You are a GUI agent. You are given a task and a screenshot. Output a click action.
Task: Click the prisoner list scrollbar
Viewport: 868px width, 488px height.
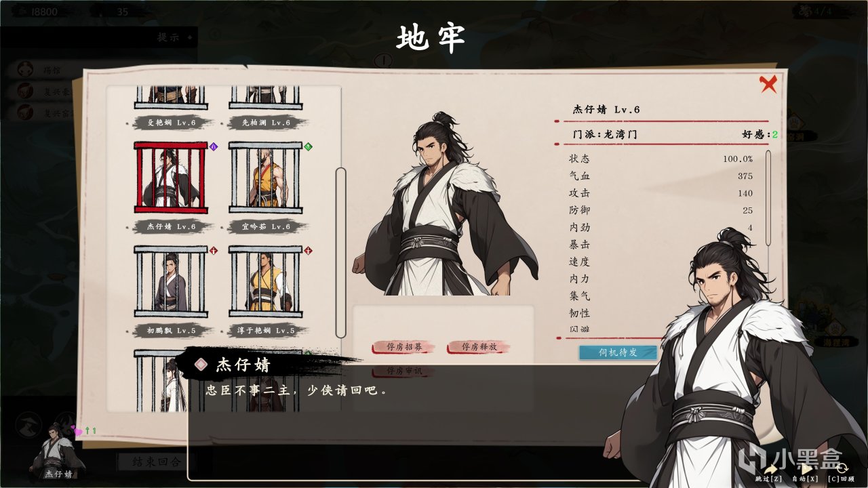pos(341,253)
